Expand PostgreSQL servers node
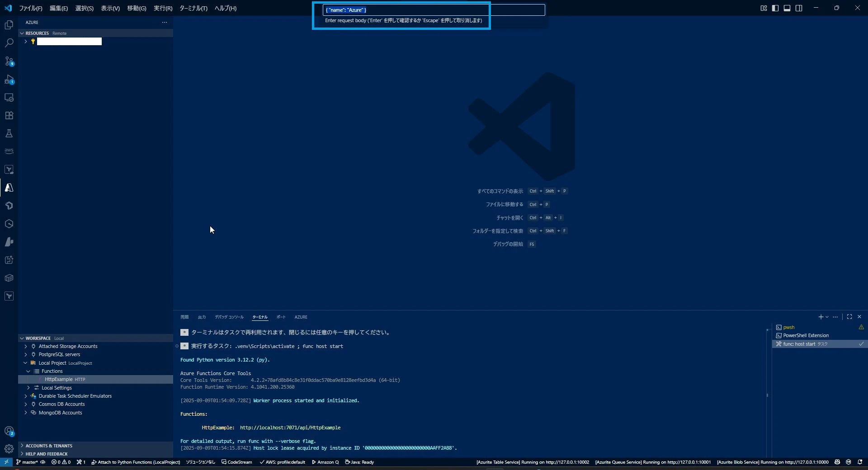The width and height of the screenshot is (868, 470). (26, 354)
